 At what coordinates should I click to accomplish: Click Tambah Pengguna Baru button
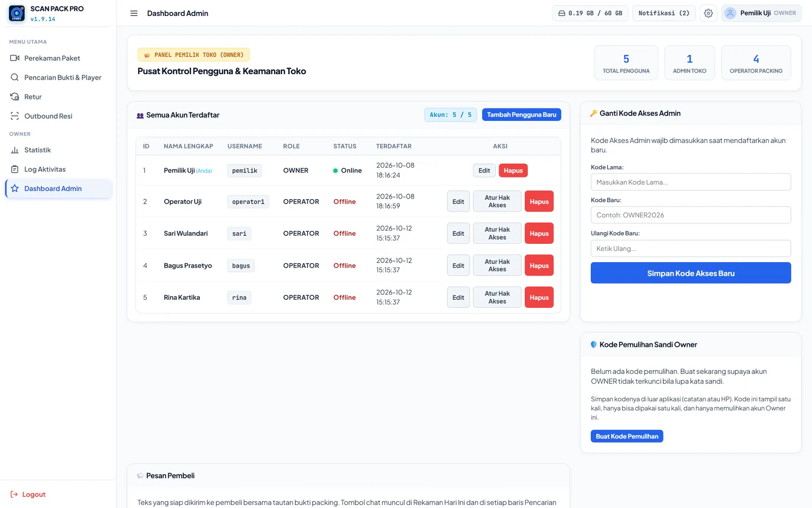click(x=521, y=115)
